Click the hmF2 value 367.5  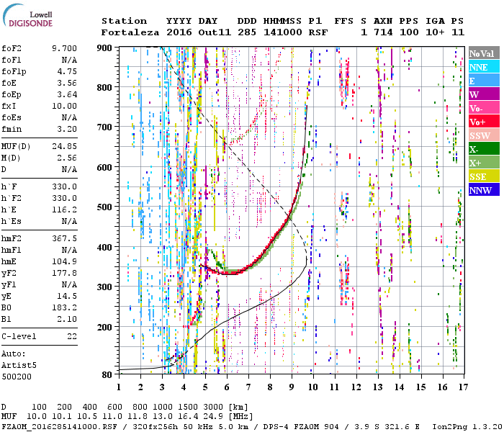[64, 238]
